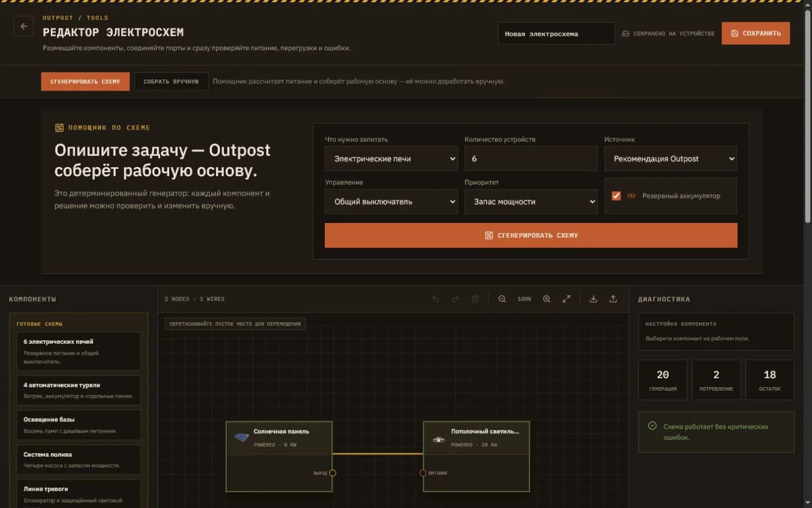
Task: Click the Новая электросхема name field
Action: [x=556, y=34]
